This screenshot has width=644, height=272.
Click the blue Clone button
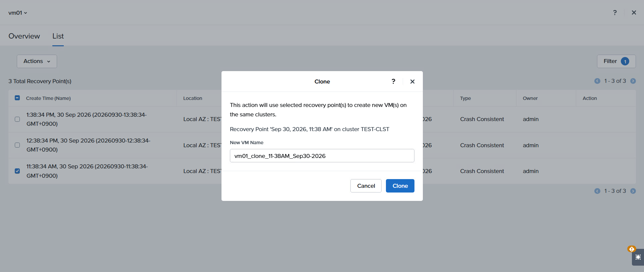pyautogui.click(x=400, y=186)
